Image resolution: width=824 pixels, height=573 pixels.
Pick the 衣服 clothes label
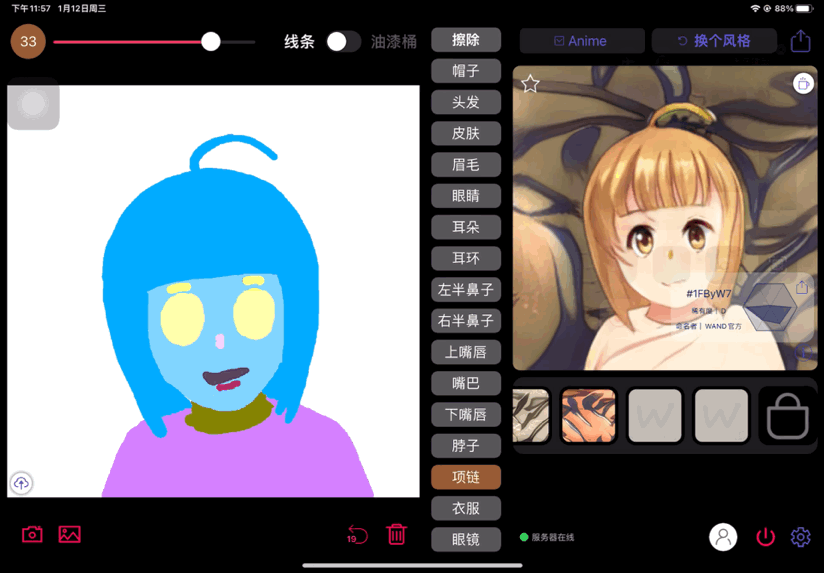pos(466,508)
